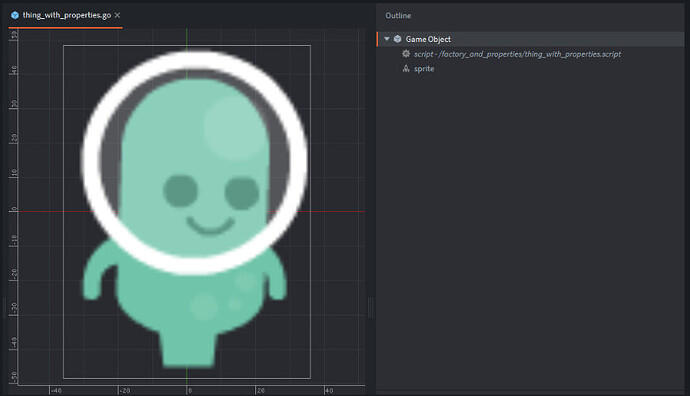The height and width of the screenshot is (396, 690).
Task: Collapse the Game Object tree node
Action: click(387, 39)
